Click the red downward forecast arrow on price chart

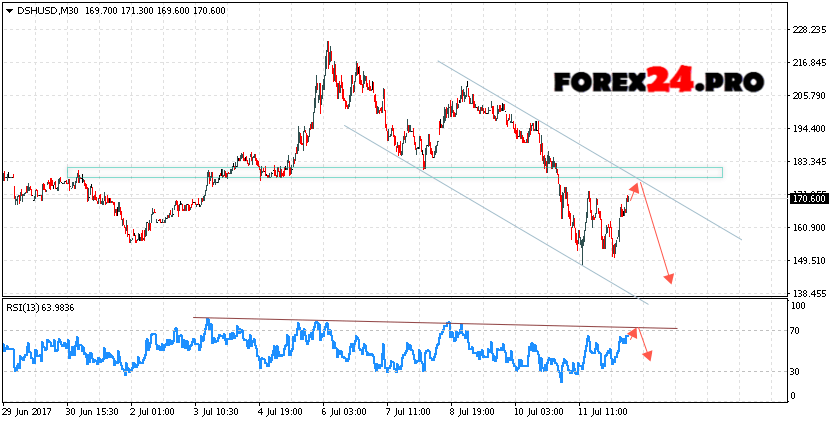point(656,234)
